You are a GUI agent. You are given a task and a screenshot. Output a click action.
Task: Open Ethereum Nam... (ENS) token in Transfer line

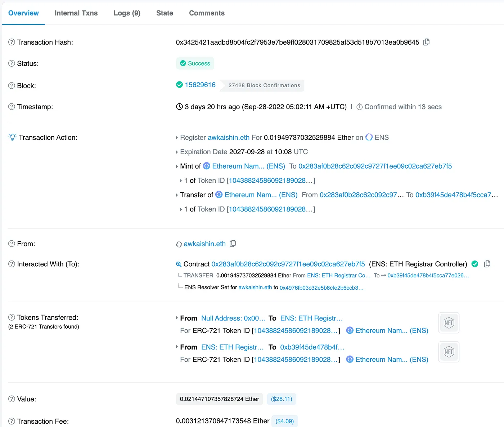click(261, 195)
